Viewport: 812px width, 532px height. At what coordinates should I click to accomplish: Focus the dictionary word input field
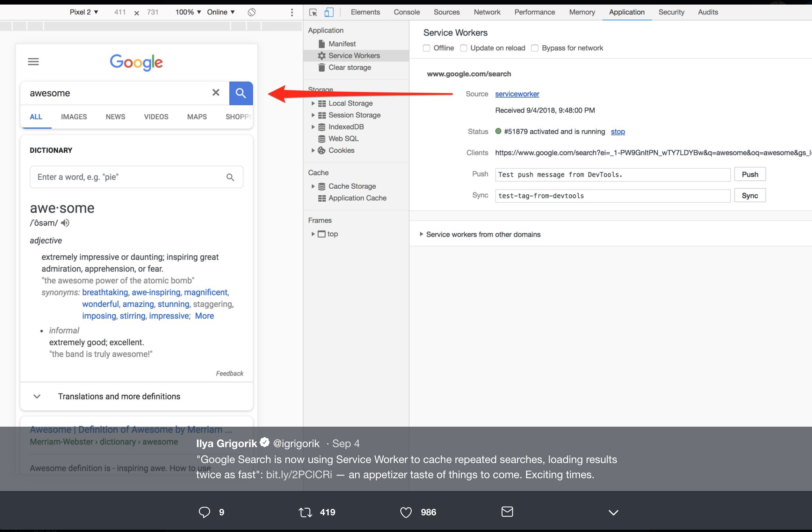coord(136,177)
